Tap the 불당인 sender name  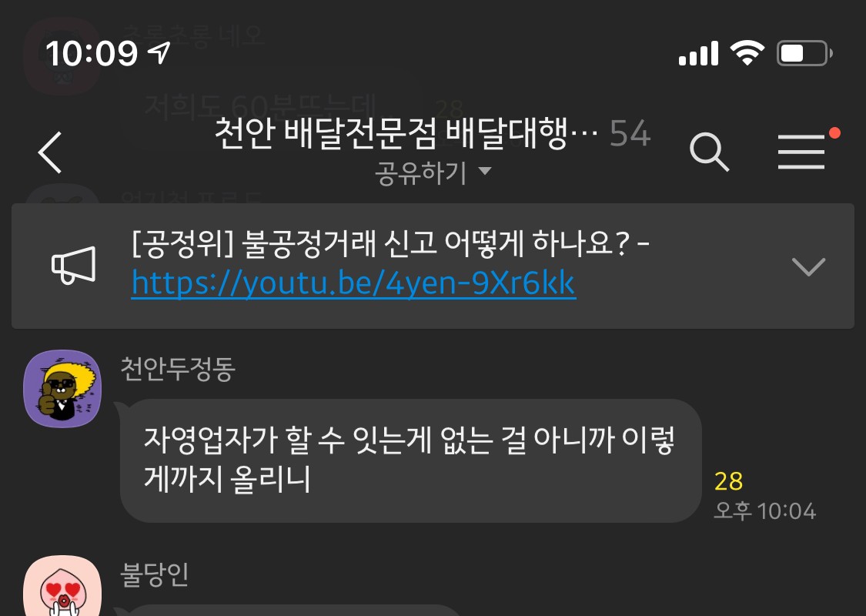(154, 574)
